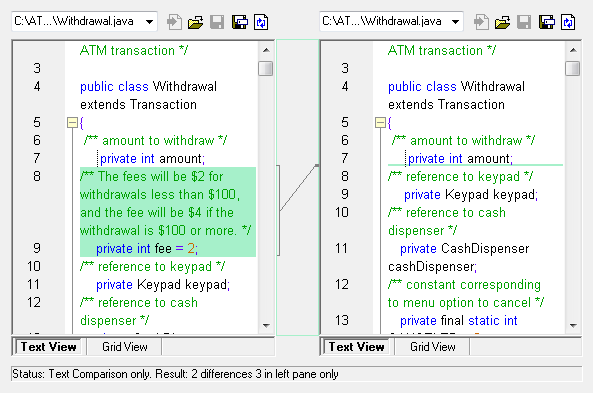Click 'extends Transaction' in the right pane
Viewport: 593px width, 393px height.
[447, 104]
